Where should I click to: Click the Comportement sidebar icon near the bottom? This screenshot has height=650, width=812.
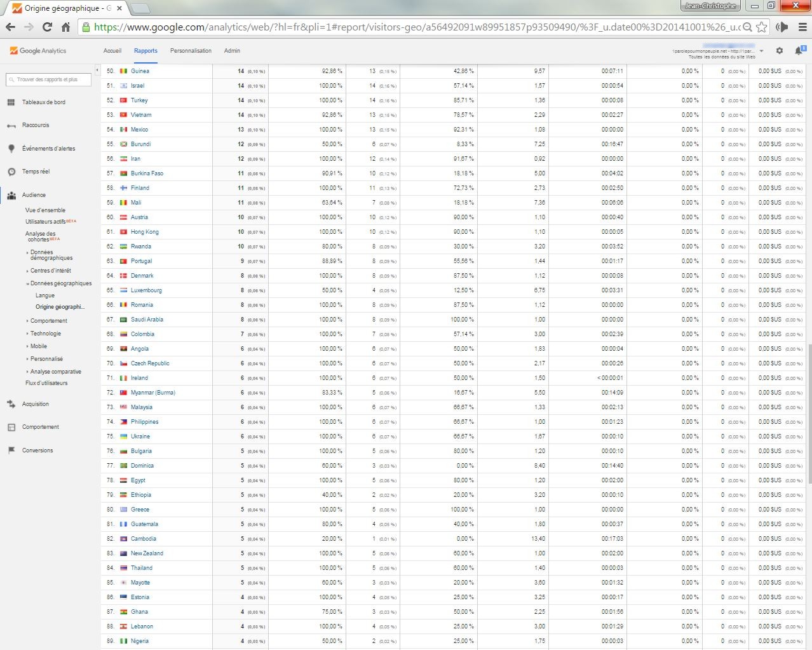coord(11,427)
